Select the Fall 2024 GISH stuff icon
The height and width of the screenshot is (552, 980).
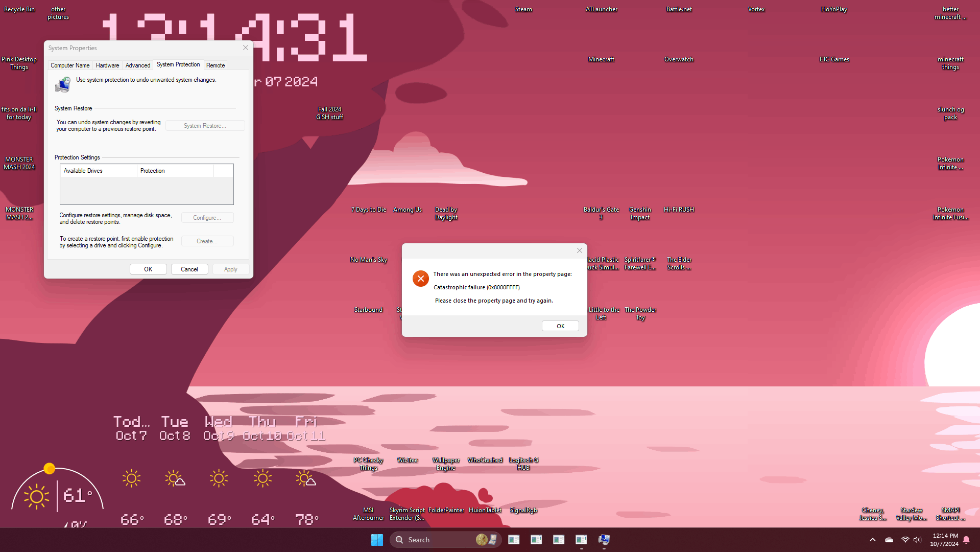[x=329, y=113]
